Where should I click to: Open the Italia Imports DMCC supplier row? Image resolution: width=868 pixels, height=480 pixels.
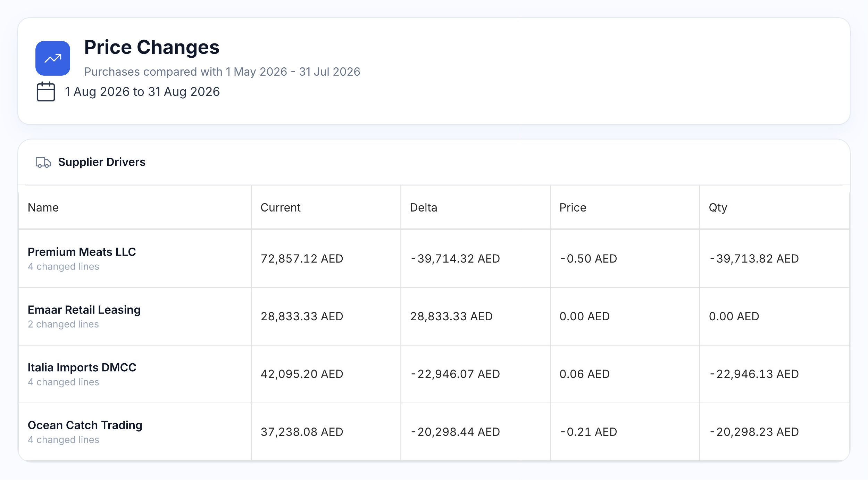434,374
